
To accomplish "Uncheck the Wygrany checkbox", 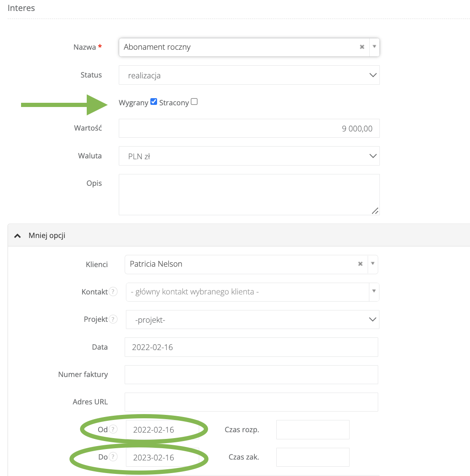I will 154,102.
